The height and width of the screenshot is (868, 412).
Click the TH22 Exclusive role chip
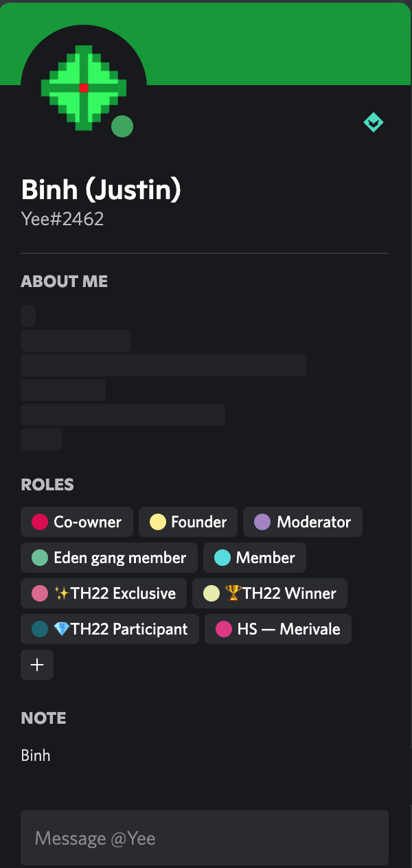tap(104, 593)
